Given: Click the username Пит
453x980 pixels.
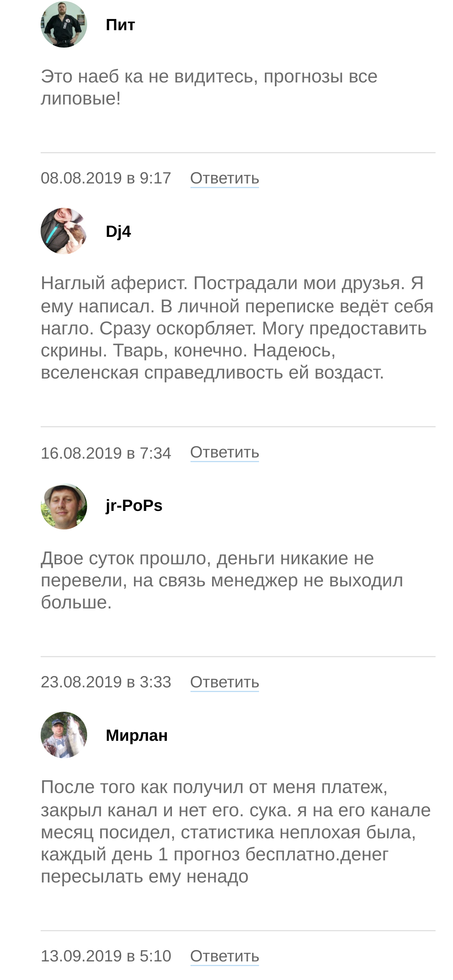Looking at the screenshot, I should (120, 25).
